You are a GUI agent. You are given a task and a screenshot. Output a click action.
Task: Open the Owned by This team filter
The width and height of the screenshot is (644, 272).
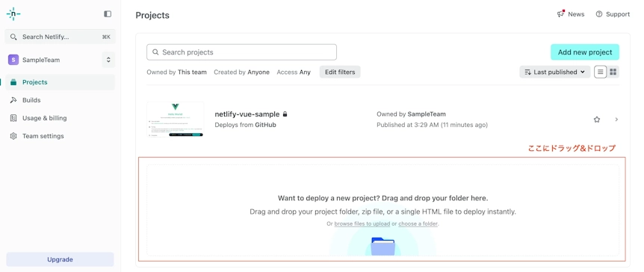pyautogui.click(x=176, y=72)
